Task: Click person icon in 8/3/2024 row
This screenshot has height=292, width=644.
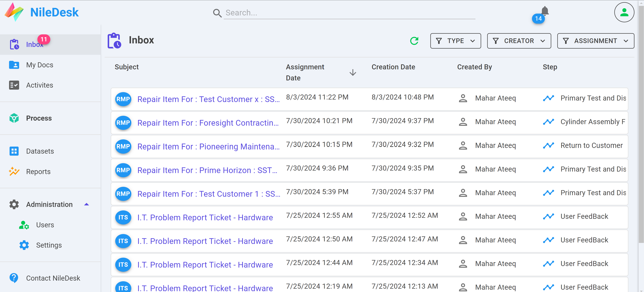Action: coord(463,98)
